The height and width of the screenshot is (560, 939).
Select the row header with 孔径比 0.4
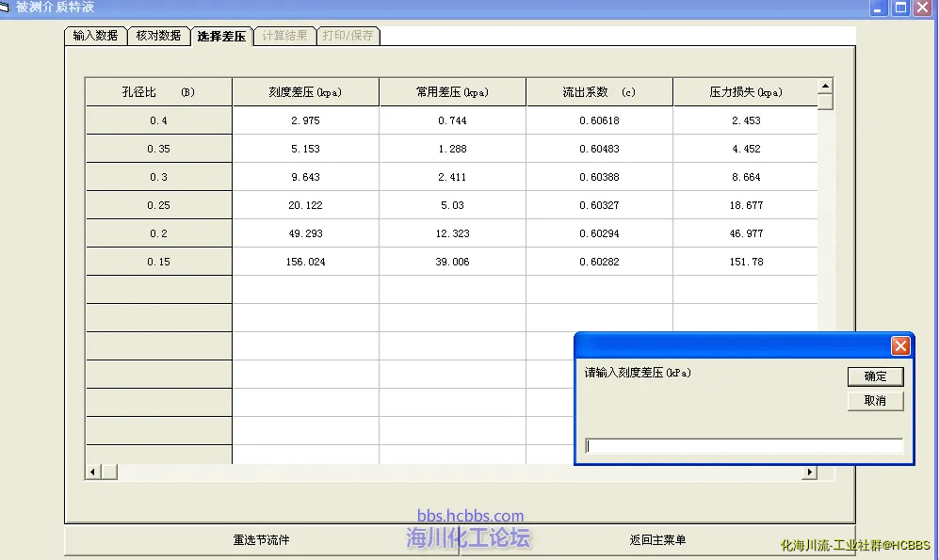(158, 120)
